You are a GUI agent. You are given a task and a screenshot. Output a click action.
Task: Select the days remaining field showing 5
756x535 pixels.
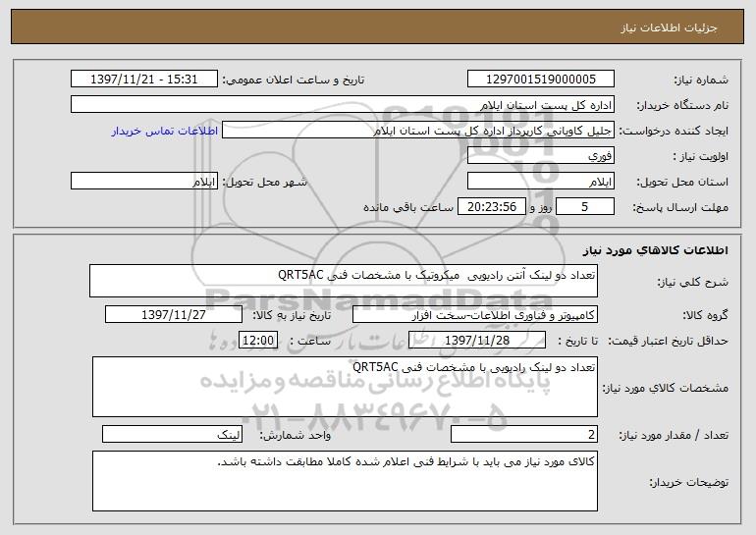585,207
